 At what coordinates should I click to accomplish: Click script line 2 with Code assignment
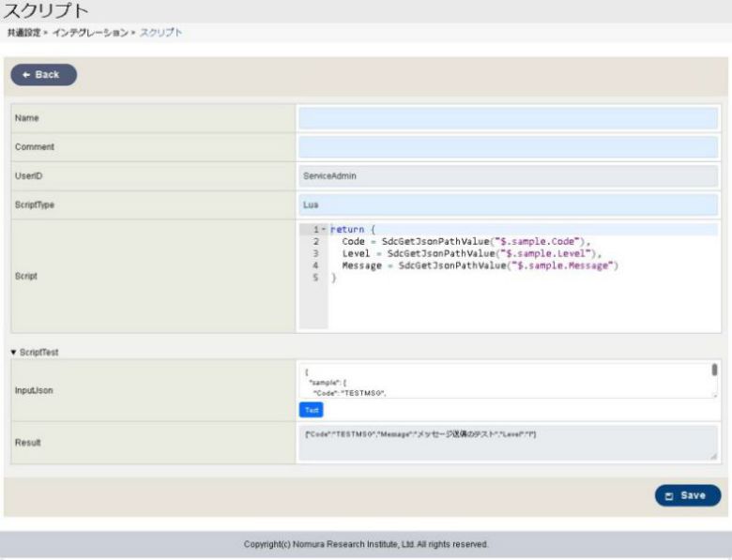tap(465, 241)
